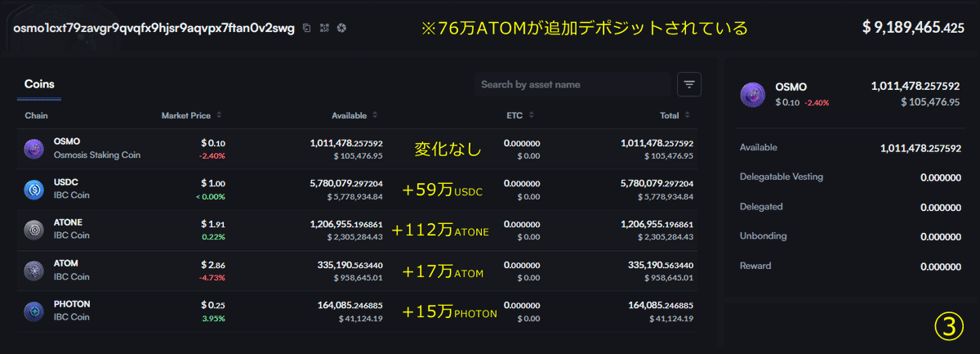The width and height of the screenshot is (980, 354).
Task: Click the PHOTON coin logo
Action: [x=33, y=311]
